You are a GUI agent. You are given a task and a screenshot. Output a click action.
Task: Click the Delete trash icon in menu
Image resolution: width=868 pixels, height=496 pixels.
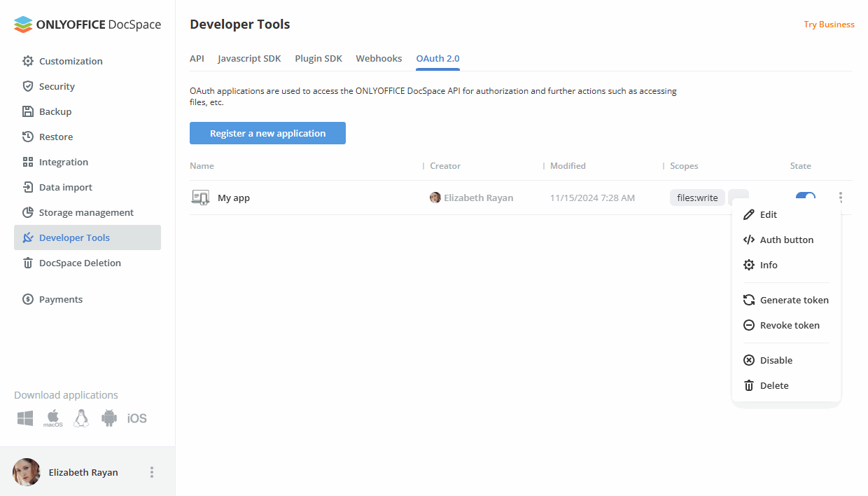pyautogui.click(x=749, y=385)
